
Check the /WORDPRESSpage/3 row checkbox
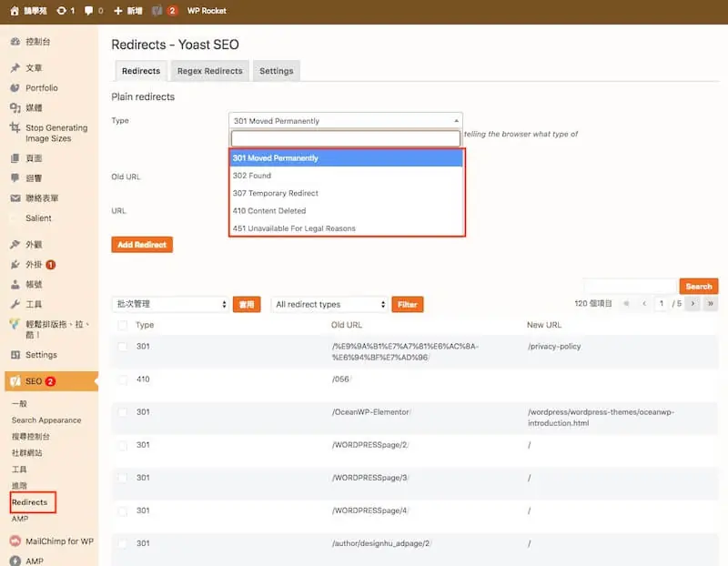pyautogui.click(x=123, y=478)
